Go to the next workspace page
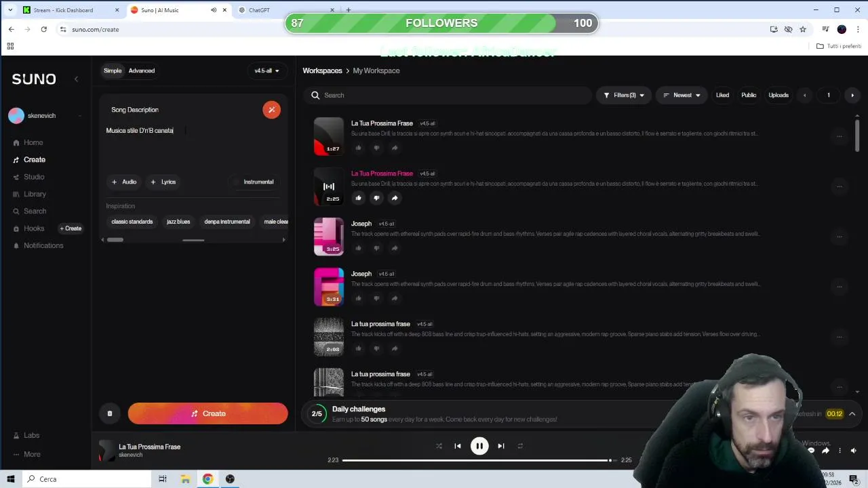The image size is (868, 488). pyautogui.click(x=852, y=96)
